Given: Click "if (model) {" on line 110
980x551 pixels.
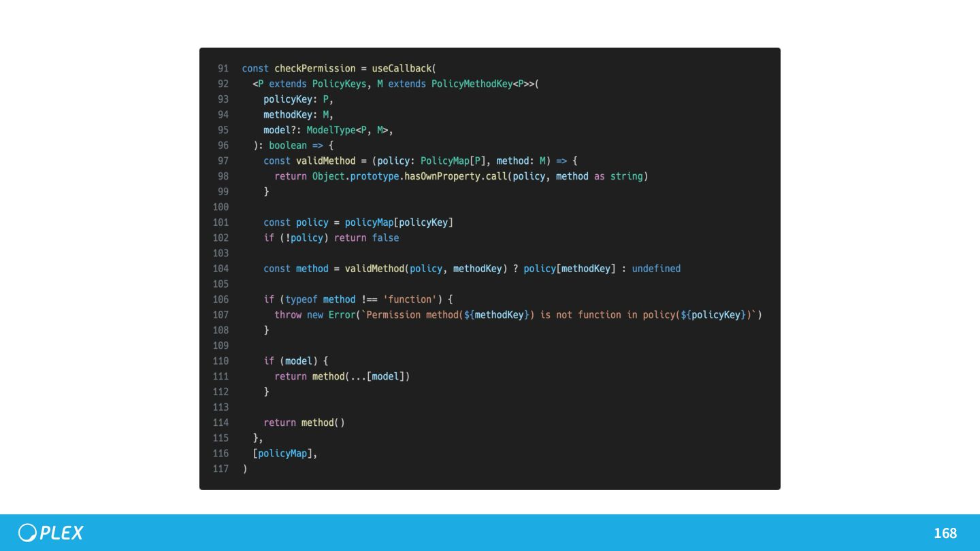Looking at the screenshot, I should point(296,361).
